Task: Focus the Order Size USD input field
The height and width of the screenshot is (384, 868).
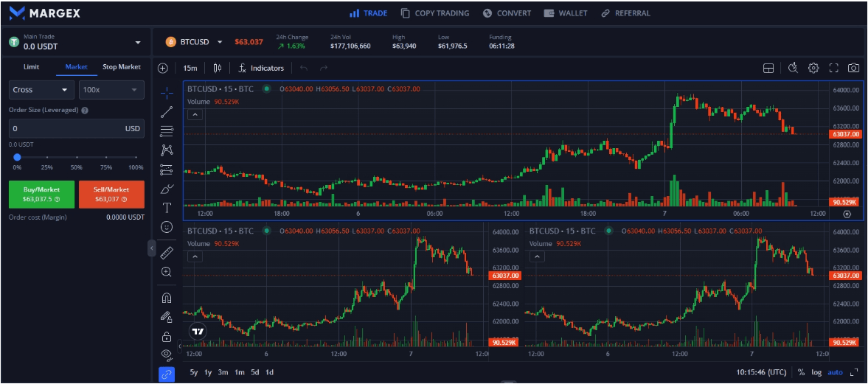Action: [77, 128]
